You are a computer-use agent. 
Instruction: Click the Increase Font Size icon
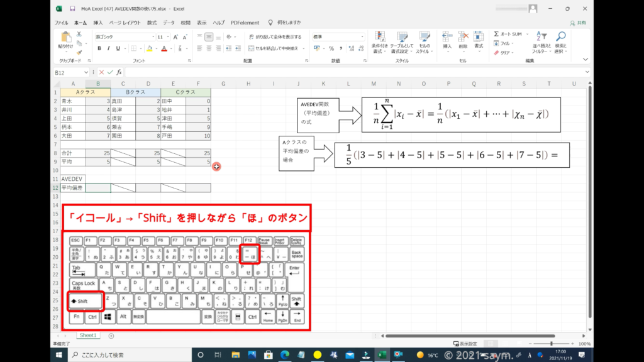(174, 37)
